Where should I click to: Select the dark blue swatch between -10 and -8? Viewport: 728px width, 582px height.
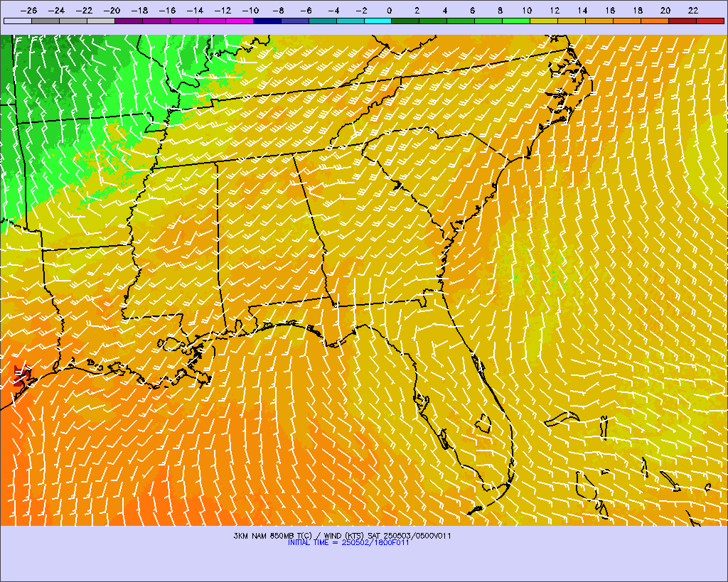click(267, 21)
